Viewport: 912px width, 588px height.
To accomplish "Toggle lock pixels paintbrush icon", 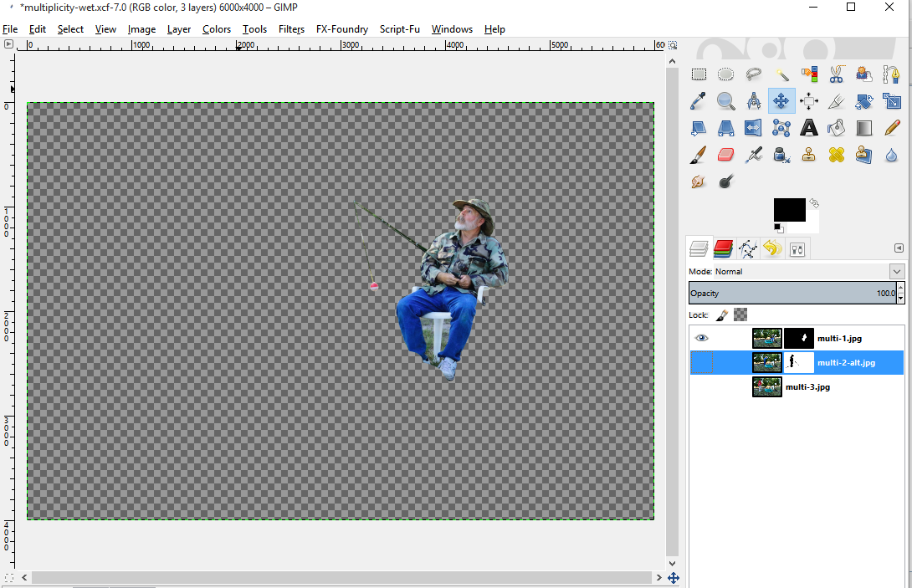I will point(721,314).
